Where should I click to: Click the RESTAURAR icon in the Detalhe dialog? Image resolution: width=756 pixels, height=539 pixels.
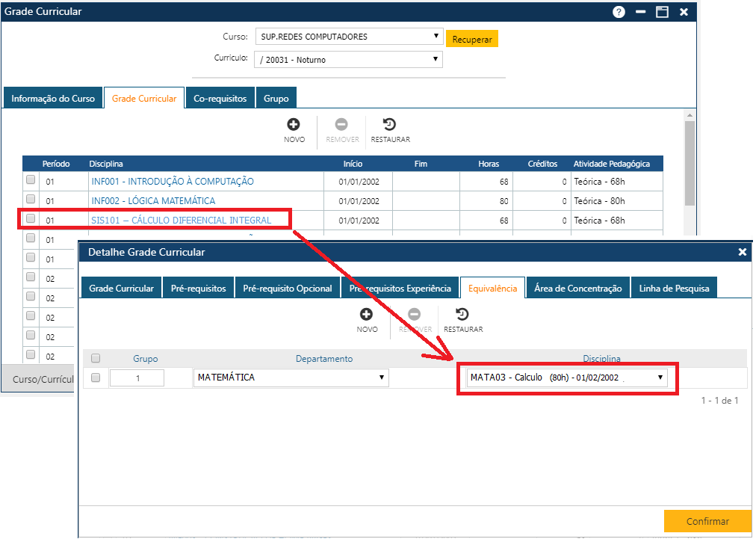(462, 315)
